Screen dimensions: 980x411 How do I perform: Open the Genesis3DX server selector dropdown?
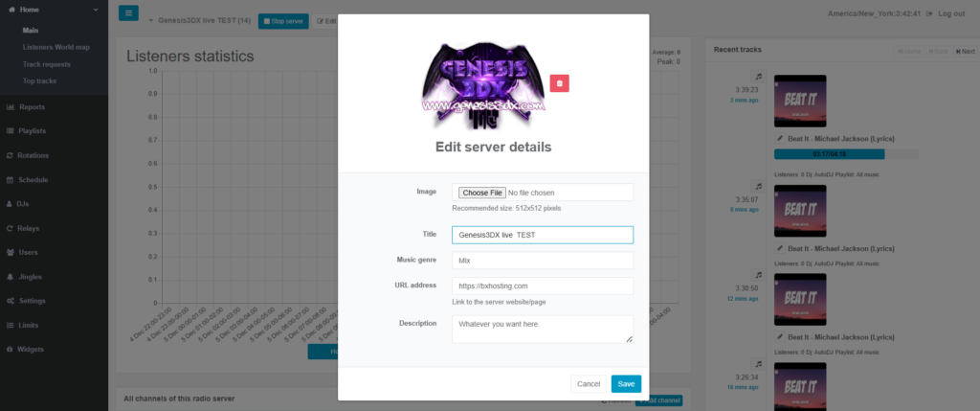click(x=151, y=20)
